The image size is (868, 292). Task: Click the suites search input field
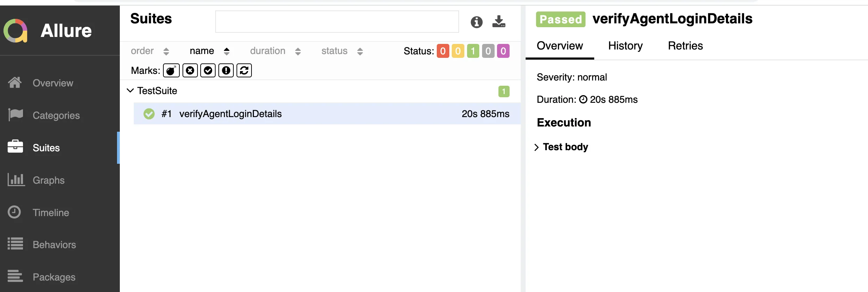pos(337,22)
